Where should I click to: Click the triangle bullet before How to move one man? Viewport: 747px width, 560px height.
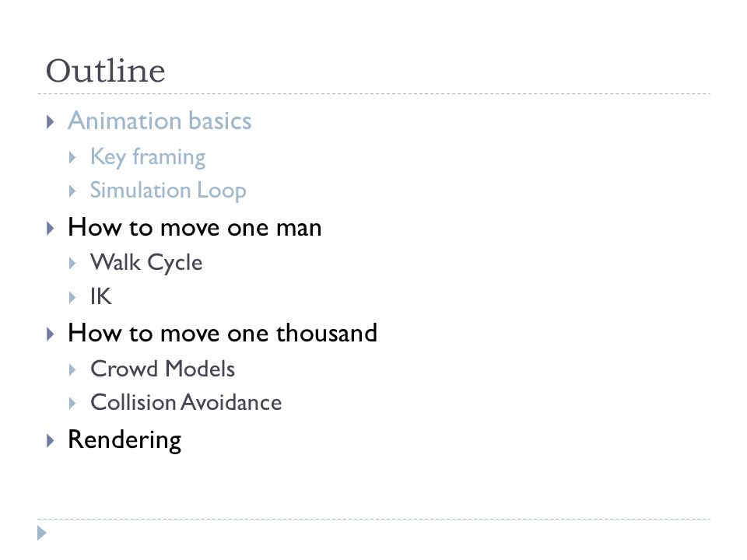(x=50, y=228)
